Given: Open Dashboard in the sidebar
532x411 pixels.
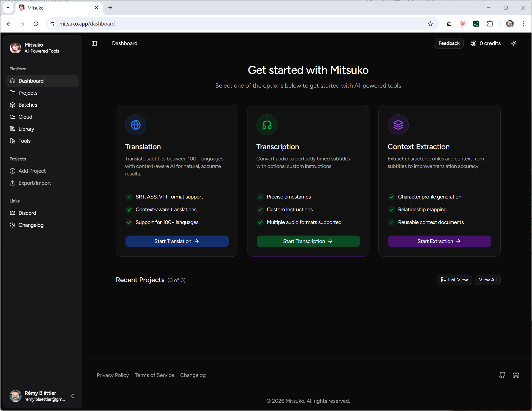Looking at the screenshot, I should pyautogui.click(x=43, y=81).
